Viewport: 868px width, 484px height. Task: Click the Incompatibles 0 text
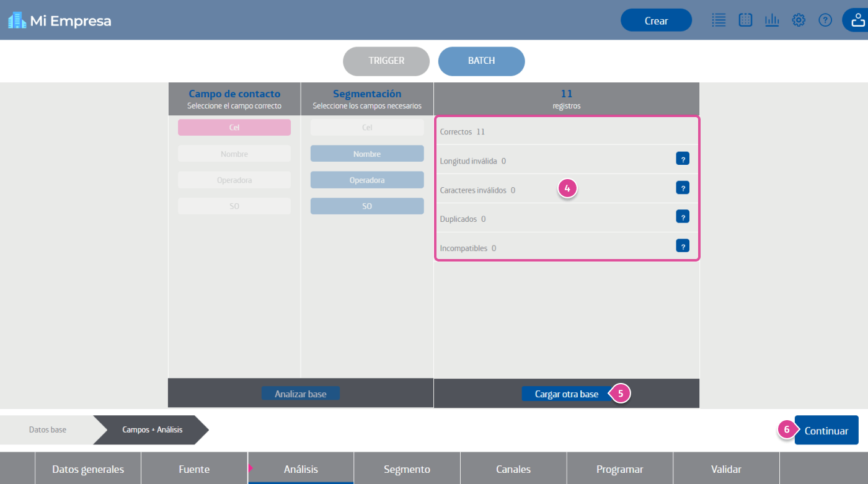(468, 248)
